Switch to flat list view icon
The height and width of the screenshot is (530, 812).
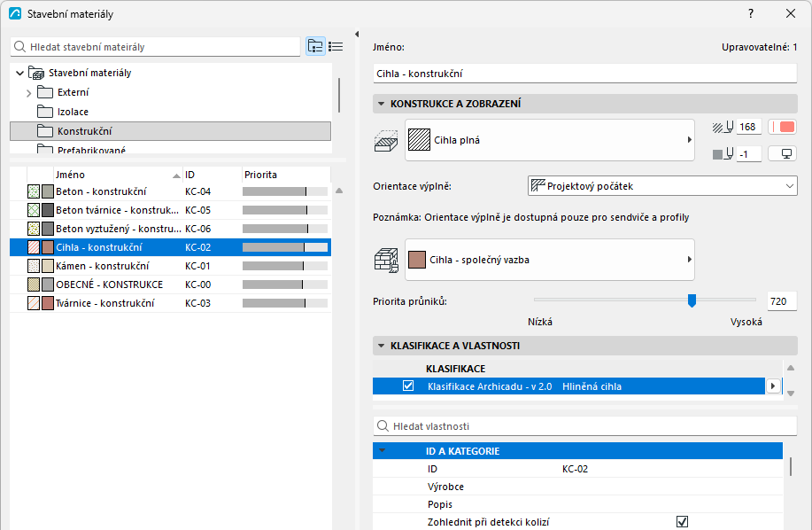click(x=336, y=47)
